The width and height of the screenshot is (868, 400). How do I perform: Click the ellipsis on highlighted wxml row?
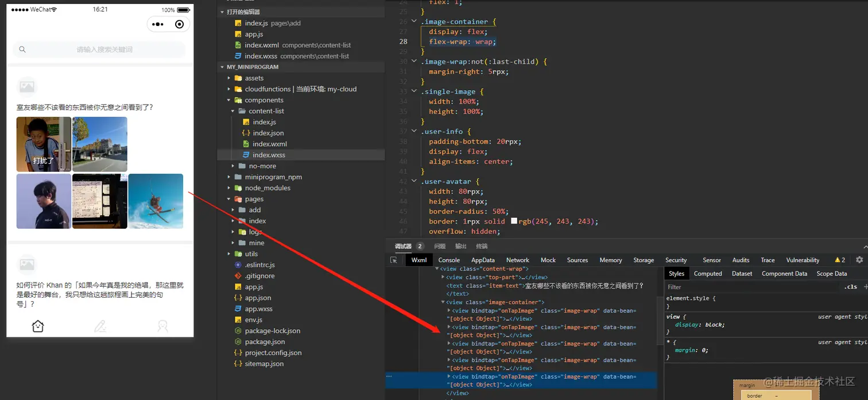[x=389, y=376]
